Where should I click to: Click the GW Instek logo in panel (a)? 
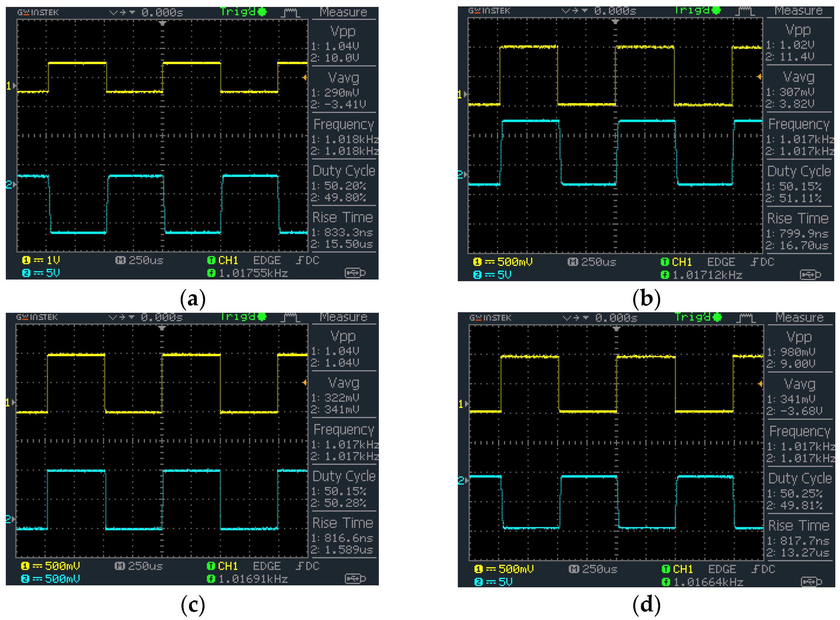38,12
